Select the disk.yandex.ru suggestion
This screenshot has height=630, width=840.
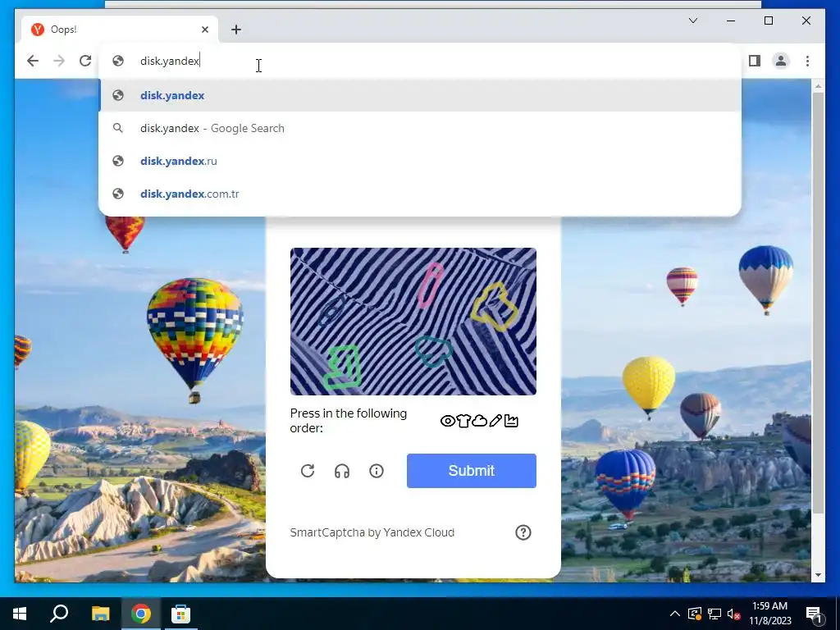[x=420, y=161]
